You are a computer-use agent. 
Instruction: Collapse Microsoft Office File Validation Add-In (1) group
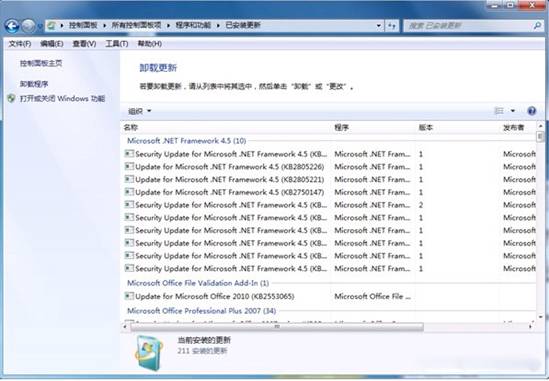tap(198, 283)
